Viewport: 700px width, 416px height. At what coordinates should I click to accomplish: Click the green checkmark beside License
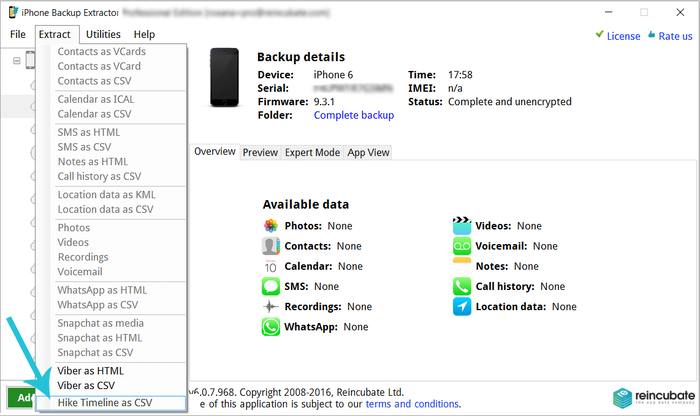[x=600, y=34]
